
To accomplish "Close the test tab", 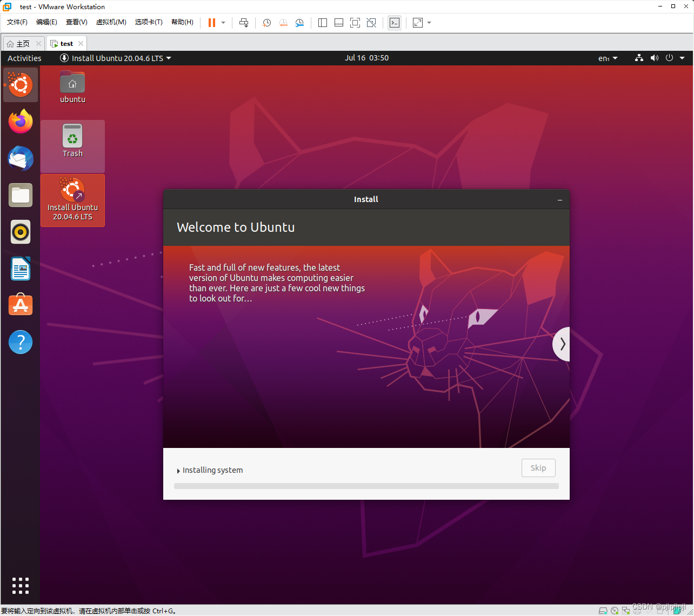I will point(81,44).
